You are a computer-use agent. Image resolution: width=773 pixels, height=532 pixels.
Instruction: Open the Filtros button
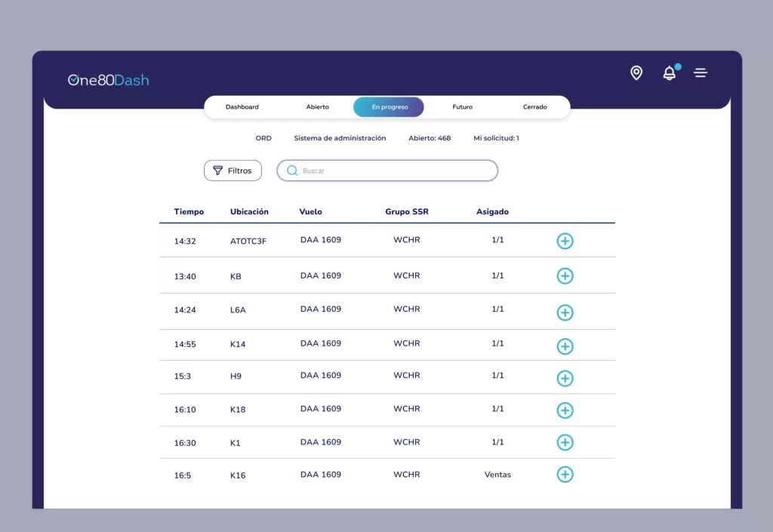[x=233, y=171]
